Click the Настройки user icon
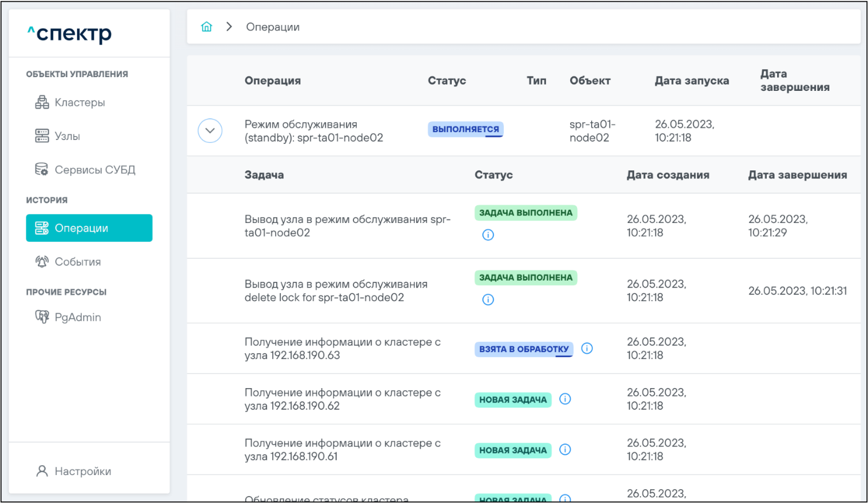 [42, 471]
